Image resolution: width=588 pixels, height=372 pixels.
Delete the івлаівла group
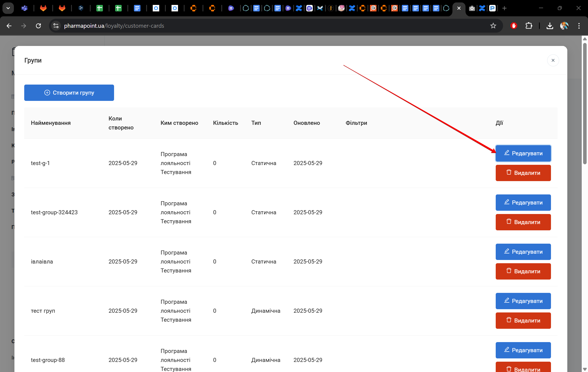[x=523, y=271]
